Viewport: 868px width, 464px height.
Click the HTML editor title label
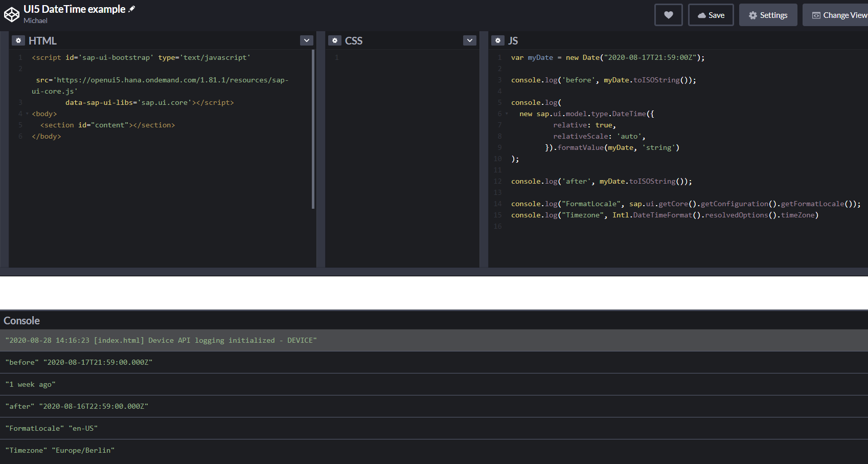pos(42,40)
